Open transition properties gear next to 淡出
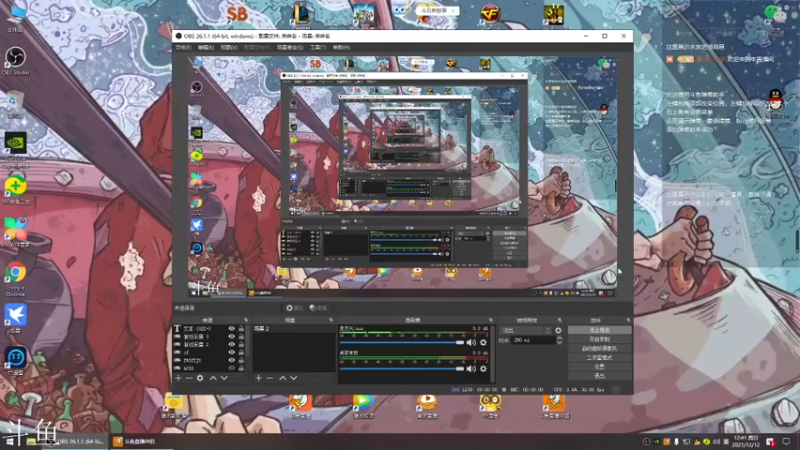Viewport: 800px width, 450px height. [x=558, y=331]
